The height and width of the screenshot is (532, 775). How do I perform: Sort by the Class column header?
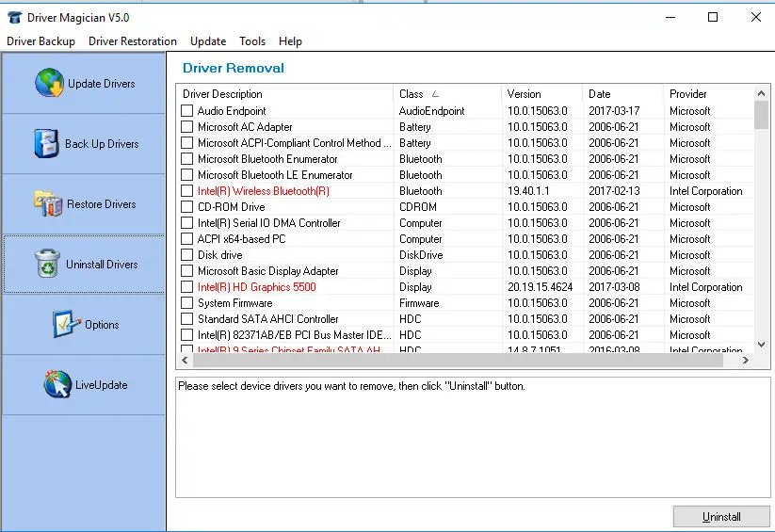coord(447,94)
